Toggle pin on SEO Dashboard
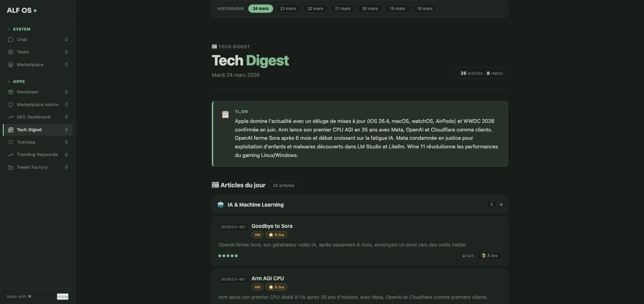This screenshot has width=644, height=304. [66, 117]
